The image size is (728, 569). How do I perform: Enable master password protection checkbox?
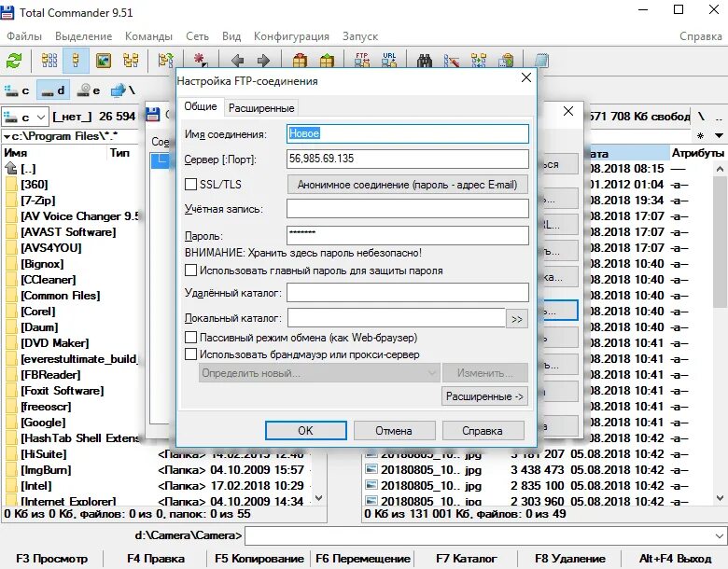coord(190,271)
